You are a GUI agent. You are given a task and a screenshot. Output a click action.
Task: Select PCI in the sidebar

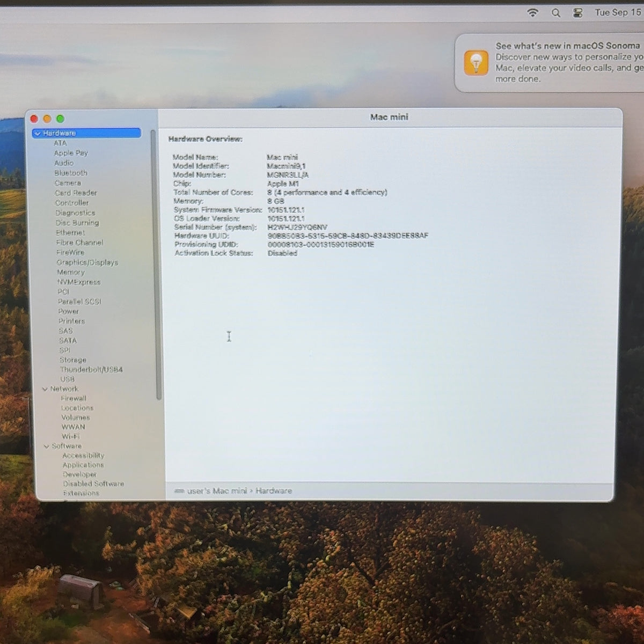pos(63,292)
